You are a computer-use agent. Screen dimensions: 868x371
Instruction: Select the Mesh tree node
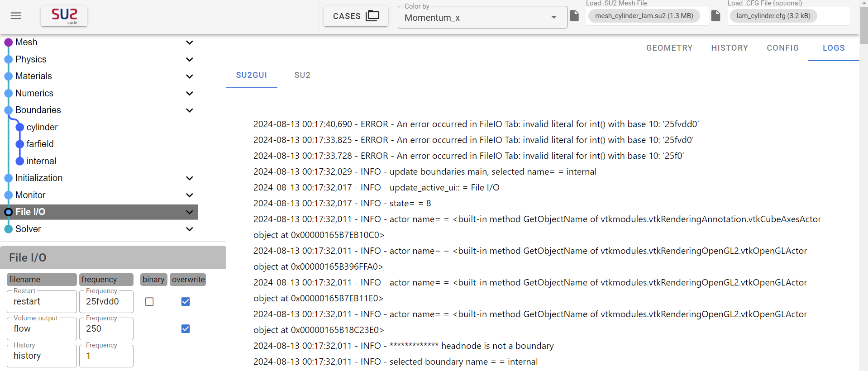pos(26,42)
